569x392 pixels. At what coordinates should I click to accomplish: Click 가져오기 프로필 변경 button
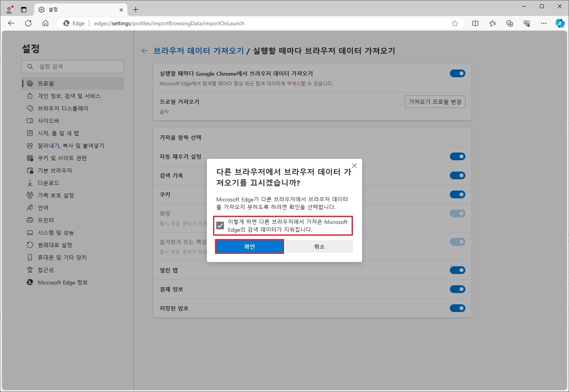click(x=435, y=102)
